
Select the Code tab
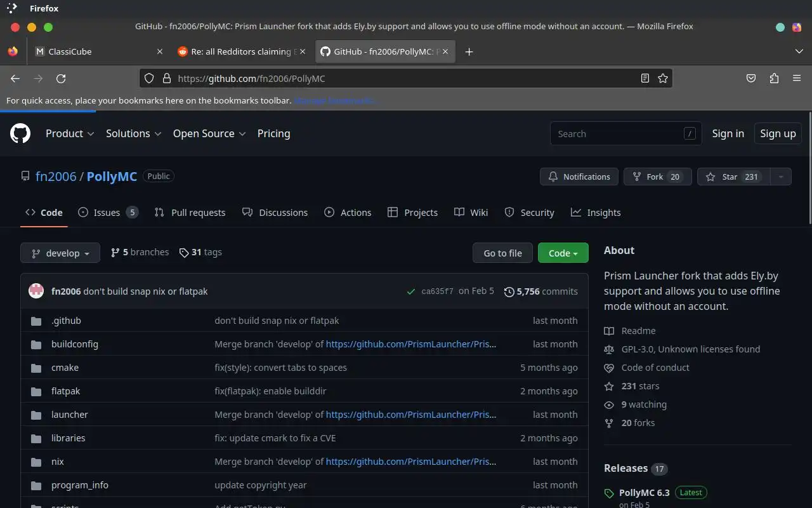point(44,212)
